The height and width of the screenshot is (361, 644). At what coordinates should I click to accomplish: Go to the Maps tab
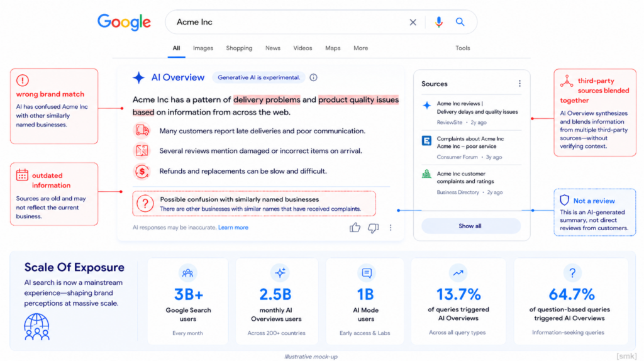point(333,48)
